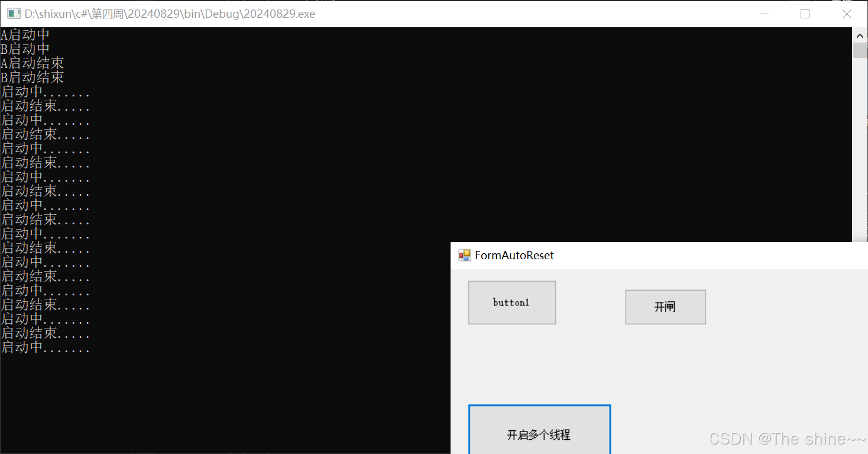Click the B启动结束 console line
This screenshot has width=868, height=454.
pyautogui.click(x=31, y=77)
